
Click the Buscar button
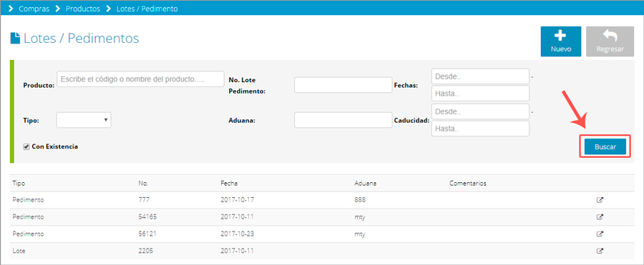[x=605, y=147]
